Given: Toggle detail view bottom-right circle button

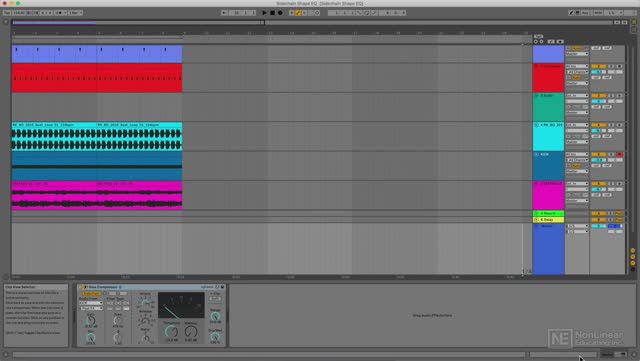Looking at the screenshot, I should click(x=633, y=354).
